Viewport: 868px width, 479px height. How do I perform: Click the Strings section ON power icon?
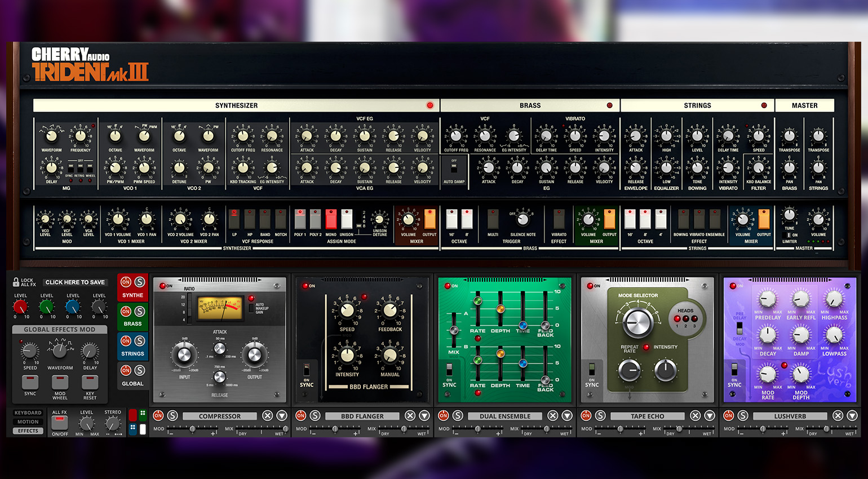click(x=126, y=341)
